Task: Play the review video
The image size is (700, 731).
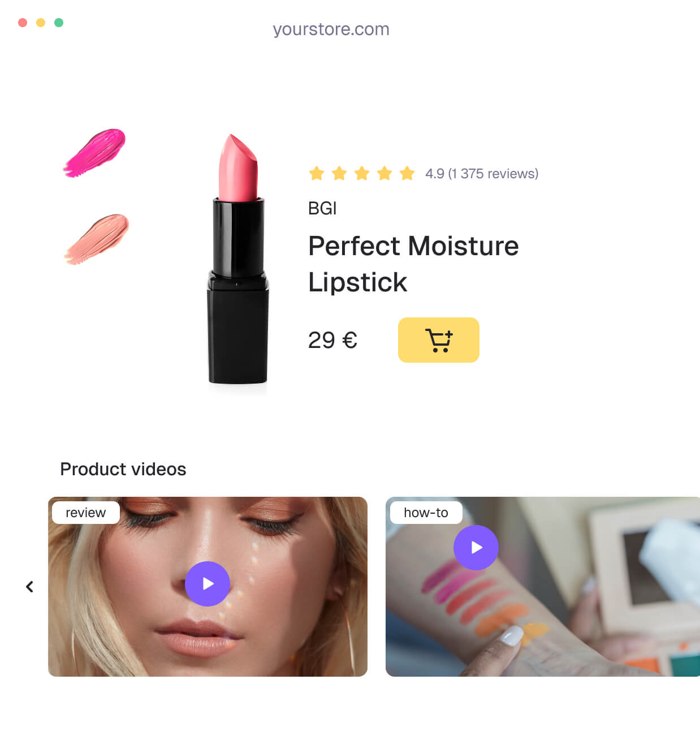Action: pyautogui.click(x=208, y=584)
